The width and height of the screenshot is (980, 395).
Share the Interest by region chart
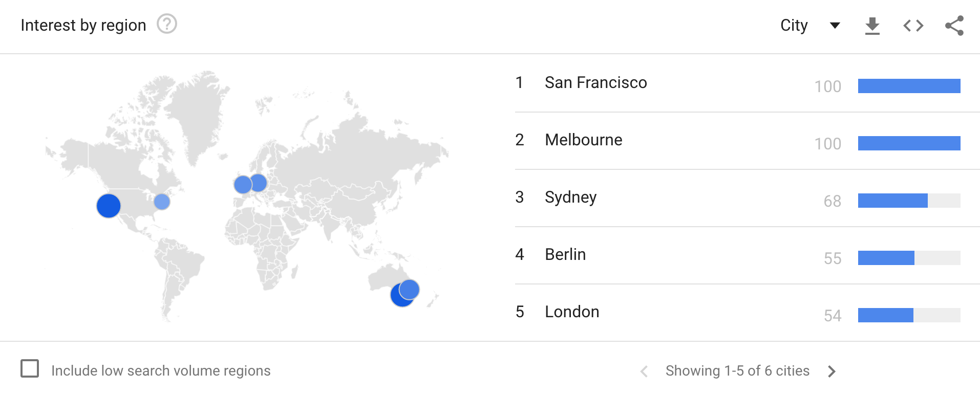pos(954,26)
